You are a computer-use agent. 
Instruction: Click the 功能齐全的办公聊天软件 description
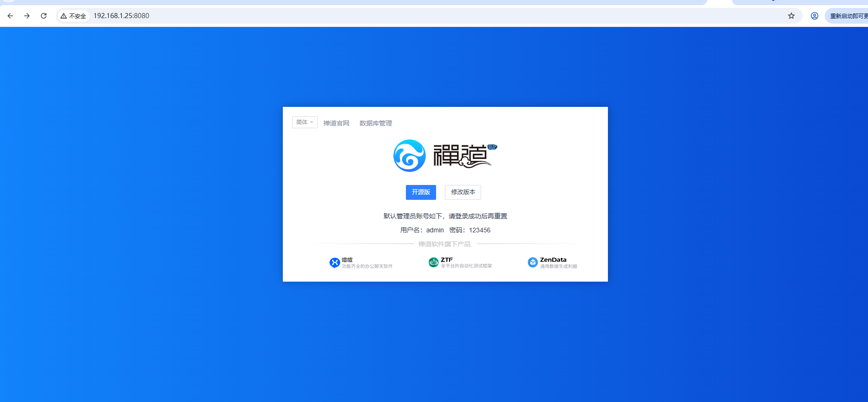(367, 266)
